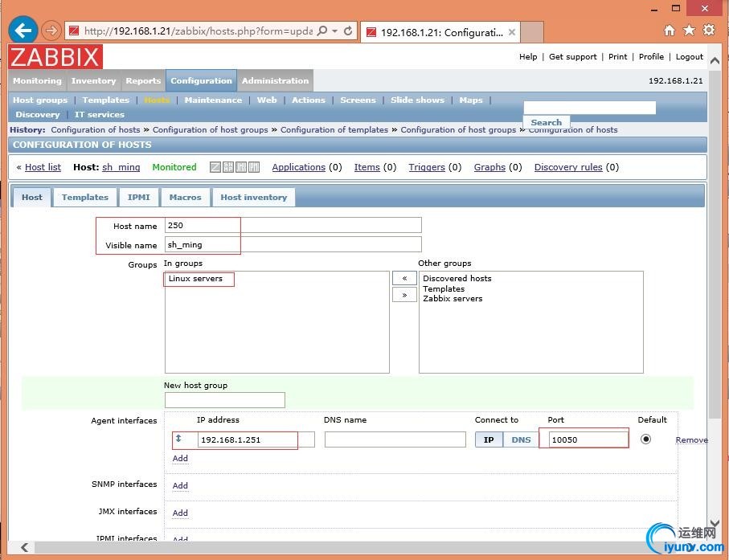Open Graphs (0) link
Screen dimensions: 729x560
(x=489, y=167)
